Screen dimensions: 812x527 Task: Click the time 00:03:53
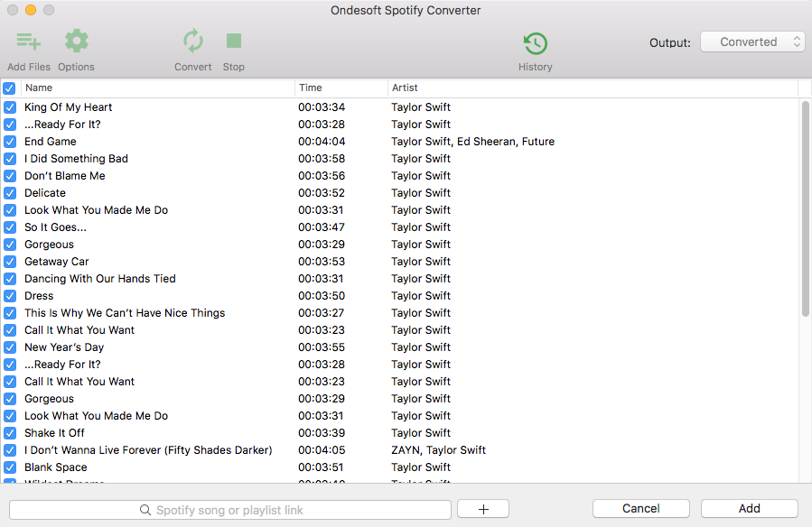click(322, 261)
